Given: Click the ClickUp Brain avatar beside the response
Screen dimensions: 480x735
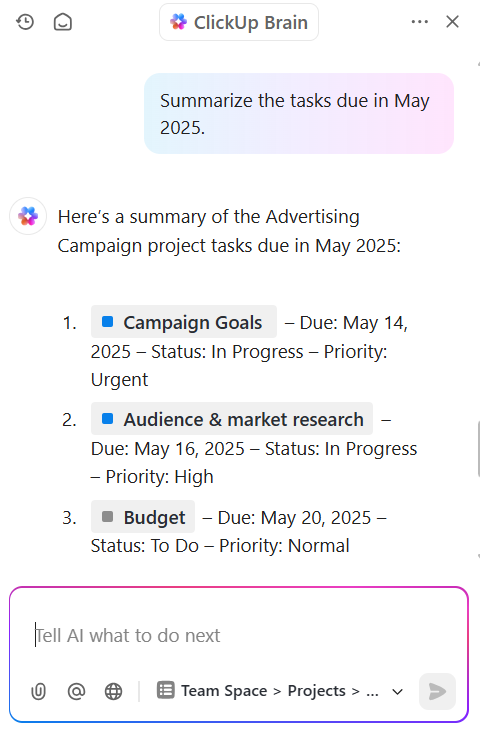Looking at the screenshot, I should (28, 216).
